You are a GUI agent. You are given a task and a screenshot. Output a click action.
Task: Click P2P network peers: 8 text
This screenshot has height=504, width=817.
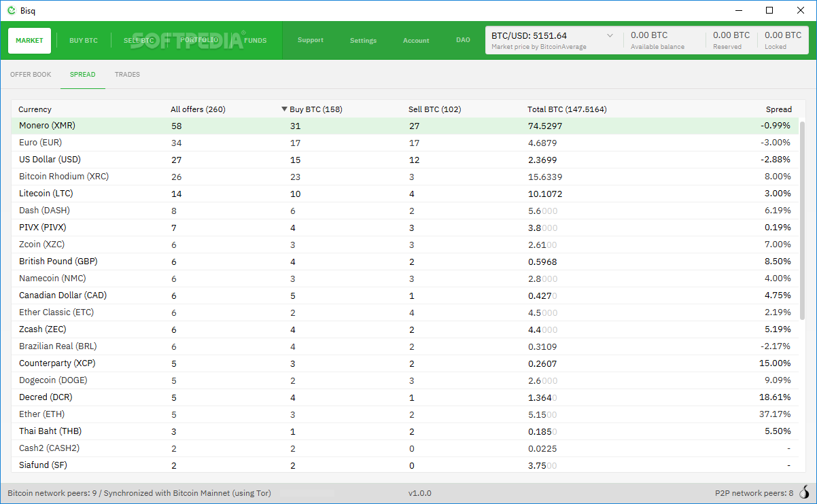[x=754, y=493]
